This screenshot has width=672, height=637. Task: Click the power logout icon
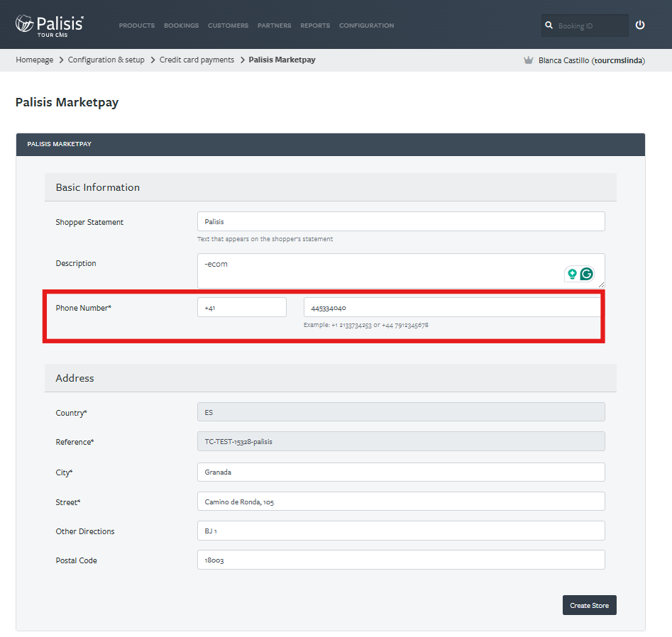point(640,25)
